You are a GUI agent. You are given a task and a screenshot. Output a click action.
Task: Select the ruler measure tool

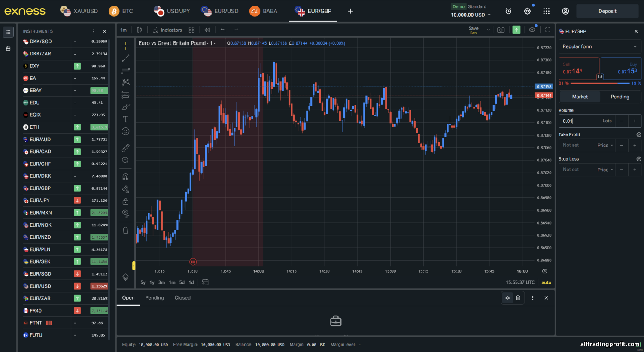point(125,148)
